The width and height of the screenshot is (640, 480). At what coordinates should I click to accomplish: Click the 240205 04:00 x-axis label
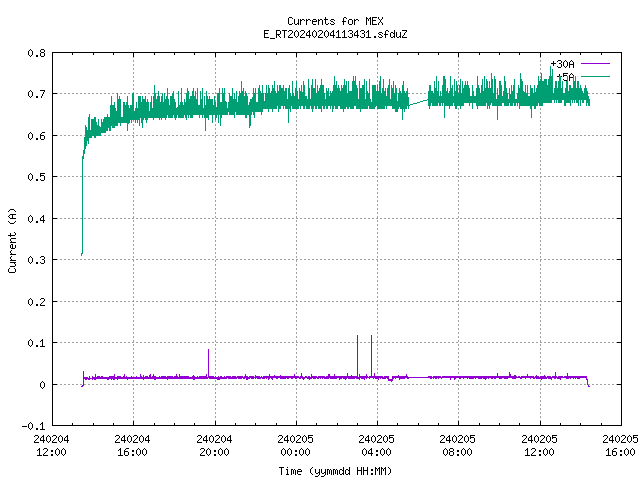(376, 445)
